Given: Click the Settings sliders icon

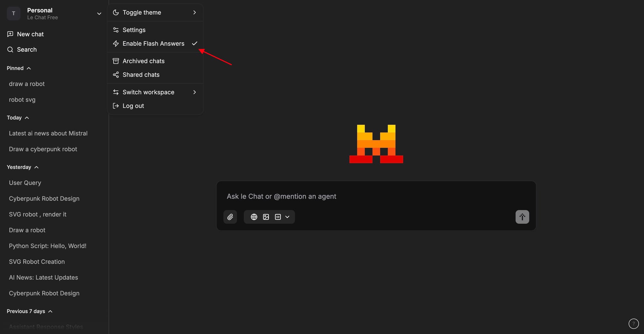Looking at the screenshot, I should point(116,30).
